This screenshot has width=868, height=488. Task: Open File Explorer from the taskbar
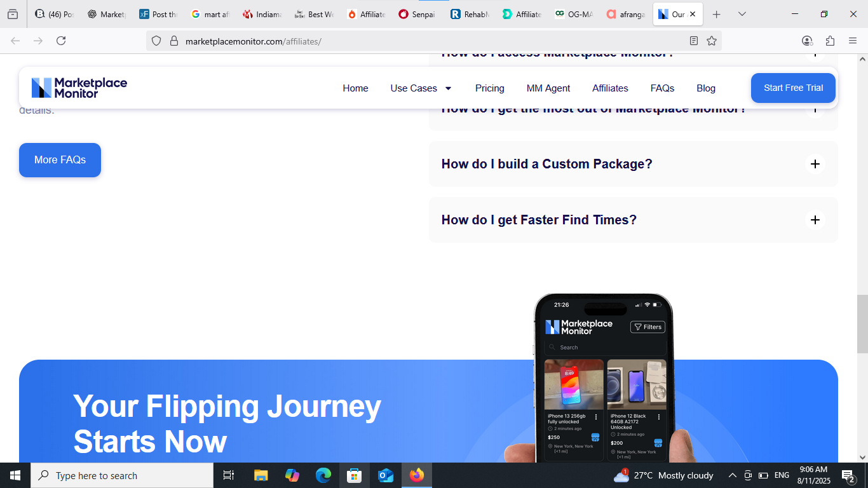tap(261, 475)
